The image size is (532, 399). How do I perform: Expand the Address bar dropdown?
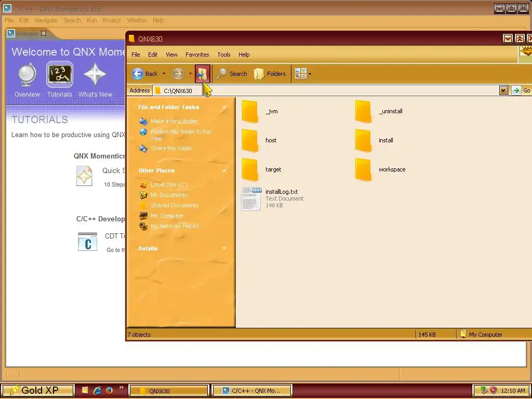tap(503, 90)
